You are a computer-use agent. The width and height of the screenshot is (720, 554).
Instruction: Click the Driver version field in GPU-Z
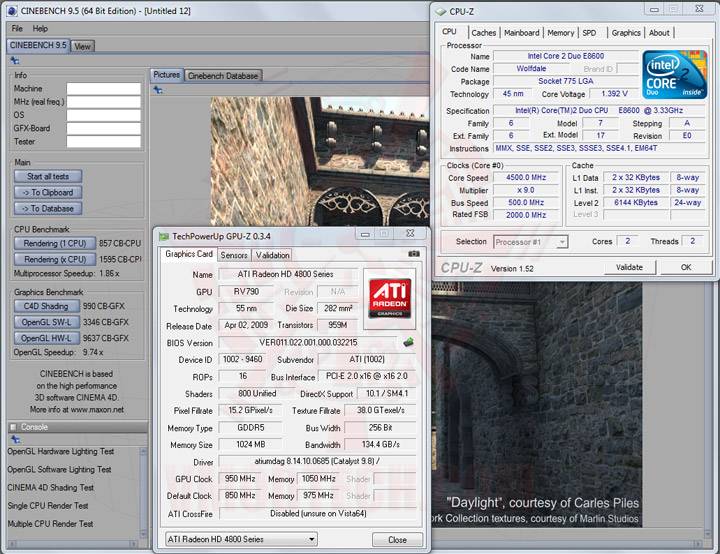[x=317, y=461]
